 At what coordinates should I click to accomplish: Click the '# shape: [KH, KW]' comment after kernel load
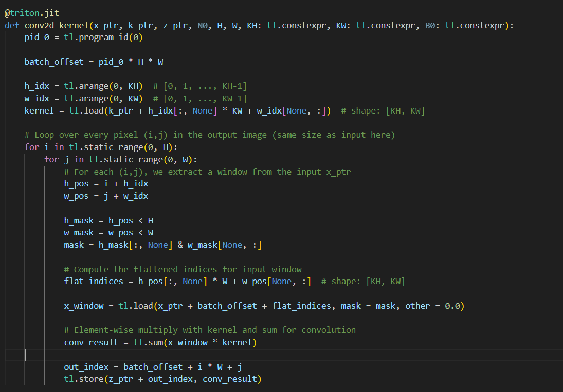coord(383,111)
